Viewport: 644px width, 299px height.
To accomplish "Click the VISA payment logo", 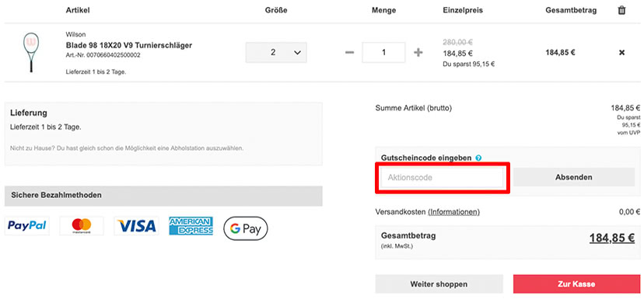I will click(x=136, y=226).
